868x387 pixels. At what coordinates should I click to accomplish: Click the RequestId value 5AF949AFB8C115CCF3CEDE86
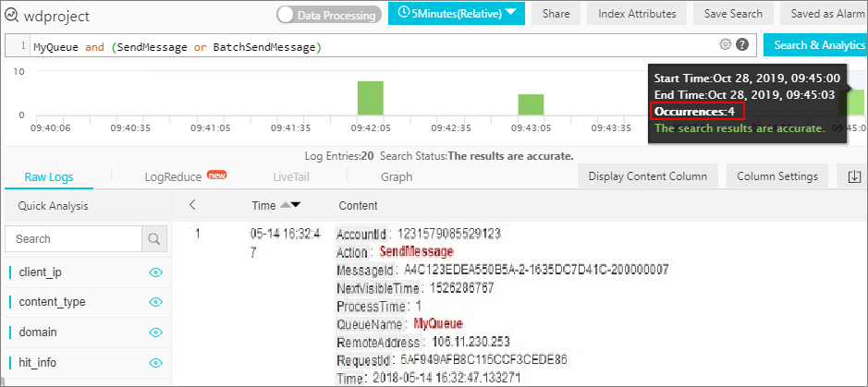pyautogui.click(x=483, y=360)
